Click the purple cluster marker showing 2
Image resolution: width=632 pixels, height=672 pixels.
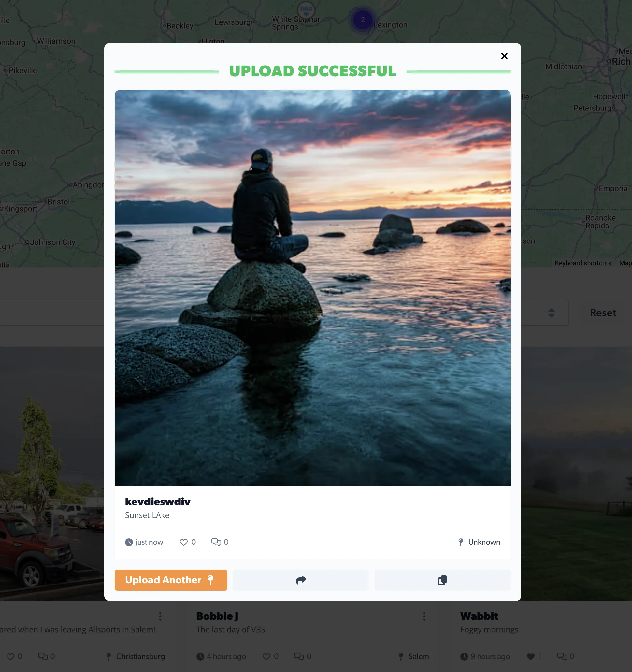click(362, 20)
